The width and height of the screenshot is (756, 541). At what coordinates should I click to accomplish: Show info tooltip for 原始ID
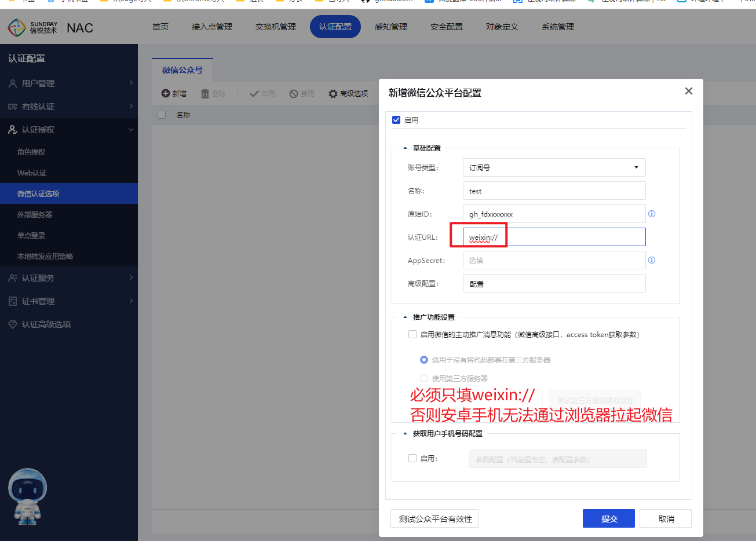point(652,214)
